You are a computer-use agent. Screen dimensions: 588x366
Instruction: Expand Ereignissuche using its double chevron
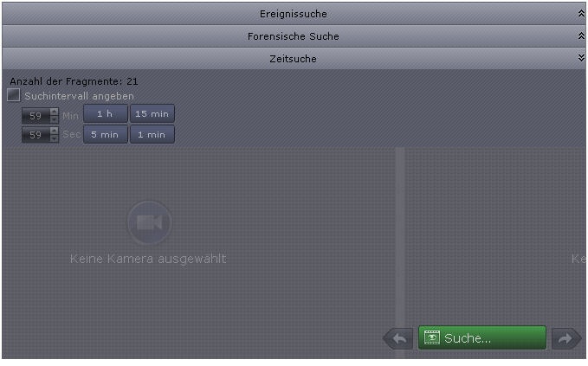click(581, 14)
